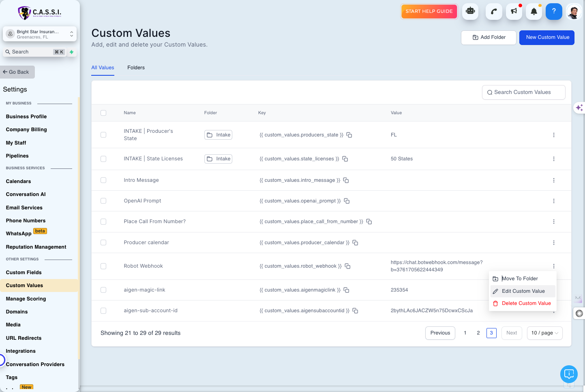Copy the state_licenses key

click(345, 159)
